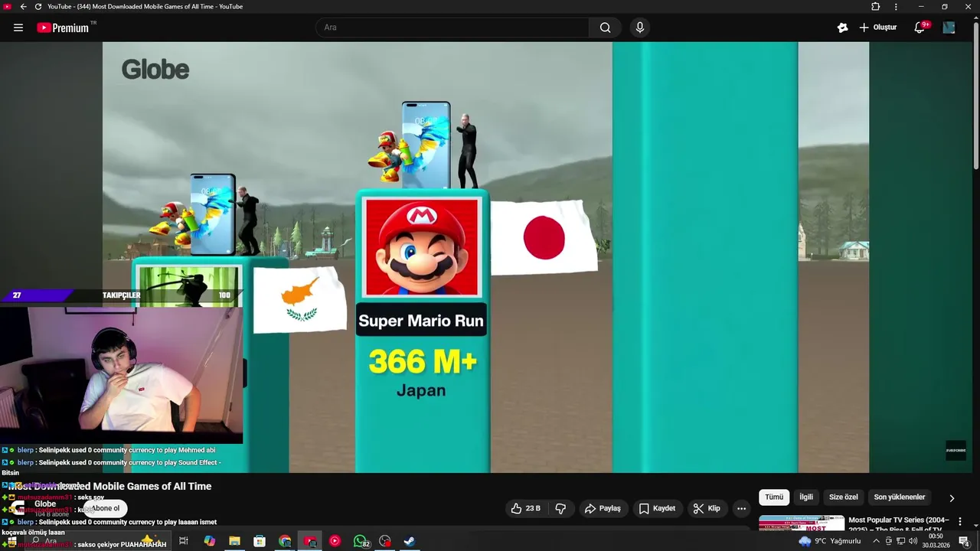Click the video player area to pause
This screenshot has height=551, width=980.
[x=485, y=257]
